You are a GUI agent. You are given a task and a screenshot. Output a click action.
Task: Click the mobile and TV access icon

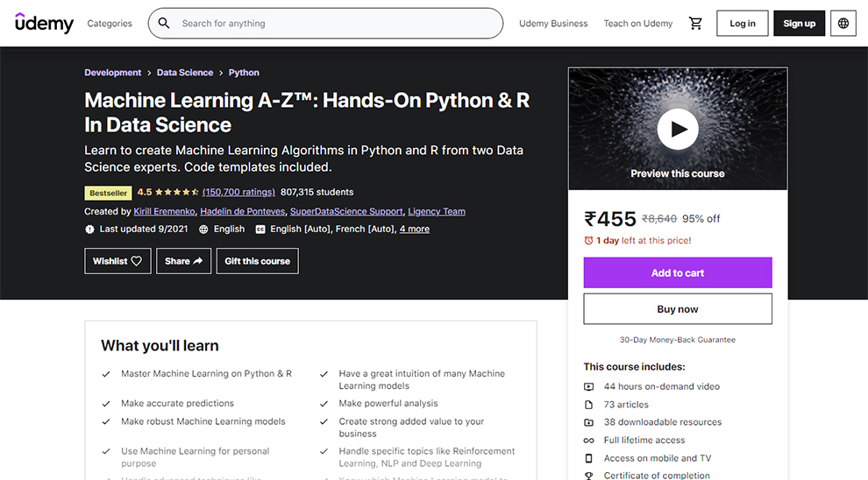[x=589, y=458]
